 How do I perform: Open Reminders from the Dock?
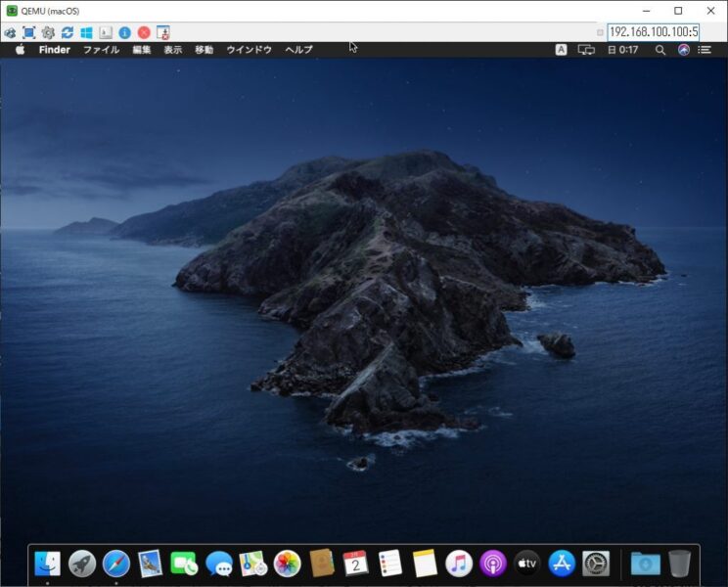(x=390, y=564)
